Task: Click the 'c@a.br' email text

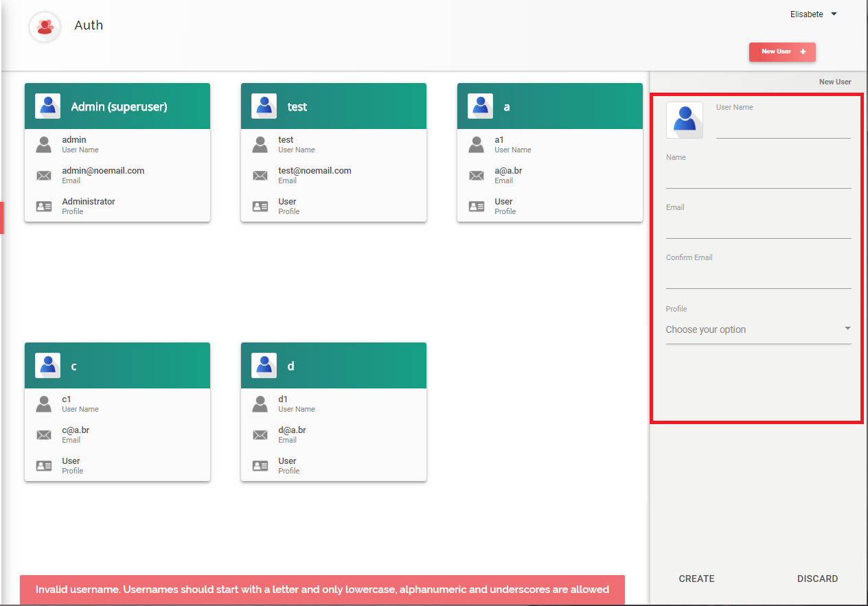Action: click(x=76, y=430)
